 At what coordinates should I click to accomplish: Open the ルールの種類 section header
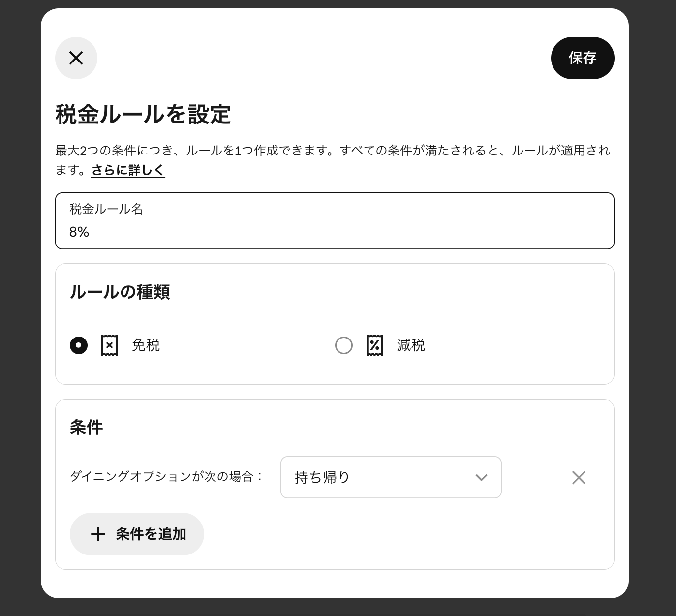point(120,292)
